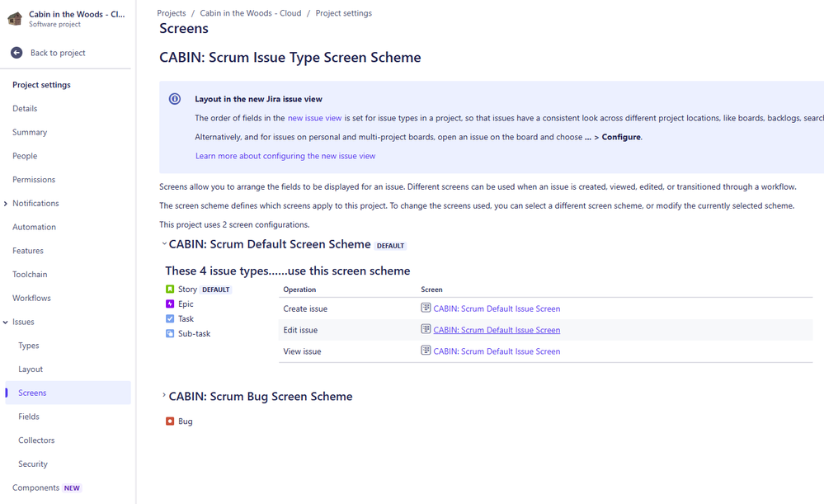The height and width of the screenshot is (504, 824).
Task: Collapse the CABIN: Scrum Default Screen Scheme section
Action: (163, 243)
